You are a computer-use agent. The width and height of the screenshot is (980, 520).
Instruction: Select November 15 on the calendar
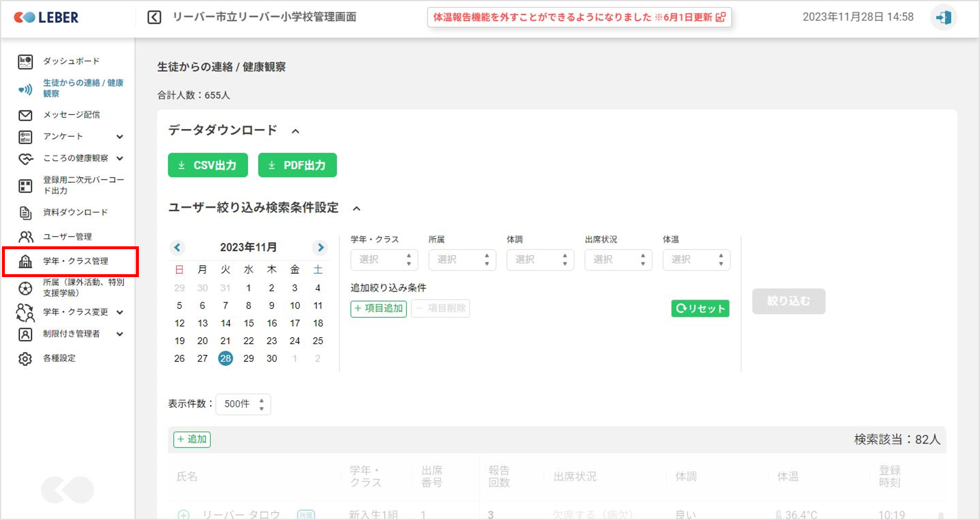point(248,323)
